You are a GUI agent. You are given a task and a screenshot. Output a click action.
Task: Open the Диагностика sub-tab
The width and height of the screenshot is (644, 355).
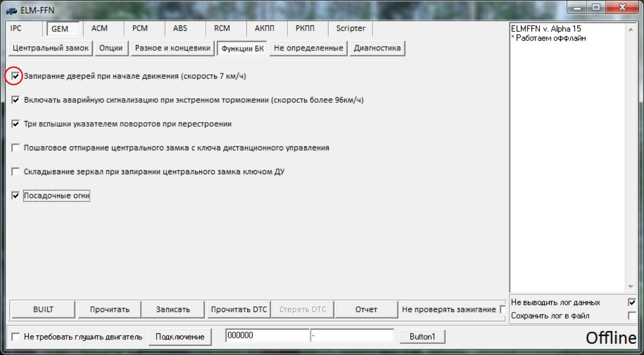point(377,48)
